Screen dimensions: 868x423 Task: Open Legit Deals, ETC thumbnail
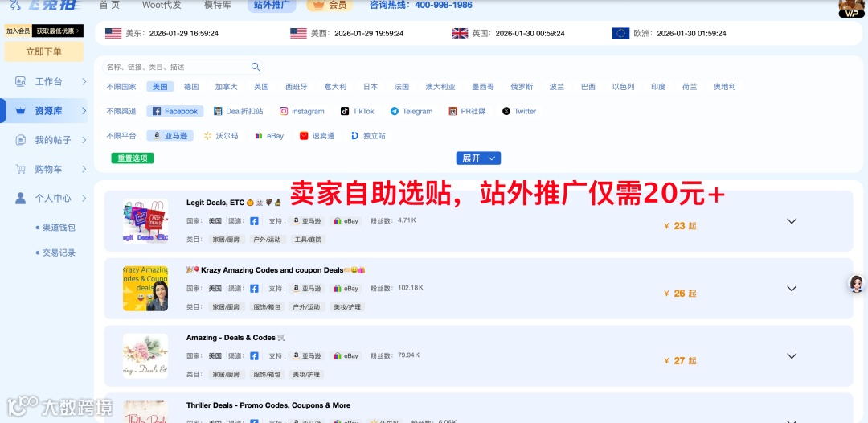pos(145,221)
